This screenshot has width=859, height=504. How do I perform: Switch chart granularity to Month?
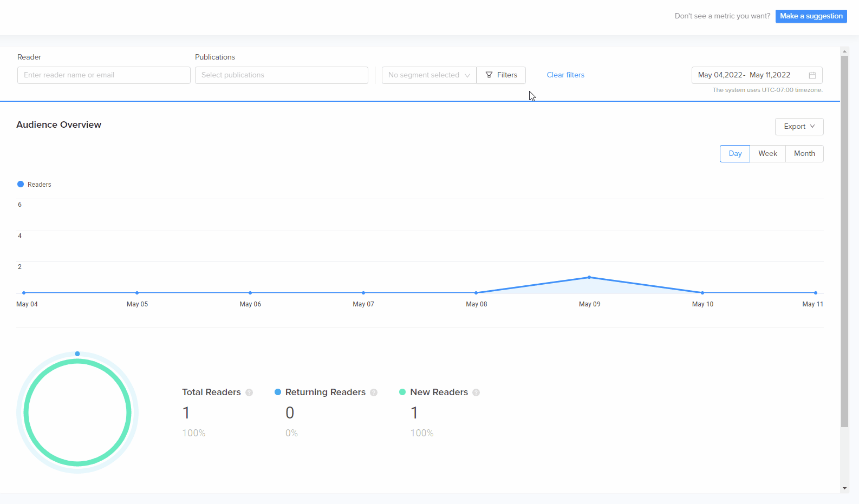point(804,154)
